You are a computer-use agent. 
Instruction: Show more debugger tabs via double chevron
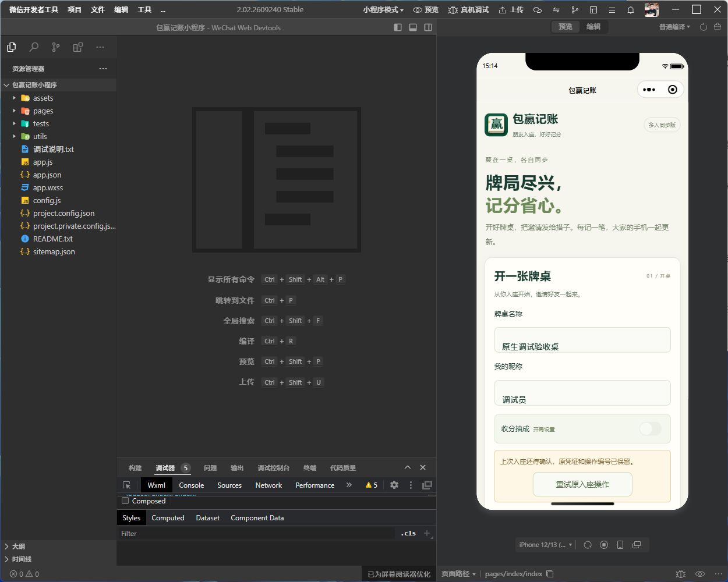pyautogui.click(x=349, y=485)
